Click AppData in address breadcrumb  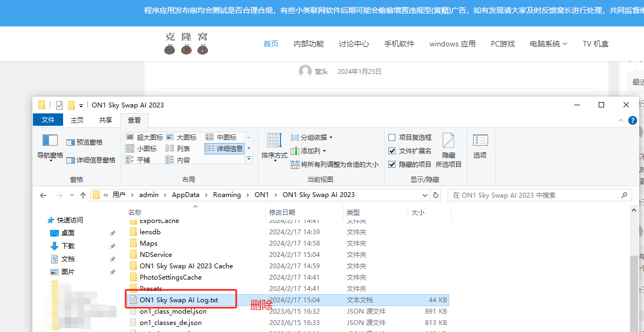pyautogui.click(x=186, y=195)
